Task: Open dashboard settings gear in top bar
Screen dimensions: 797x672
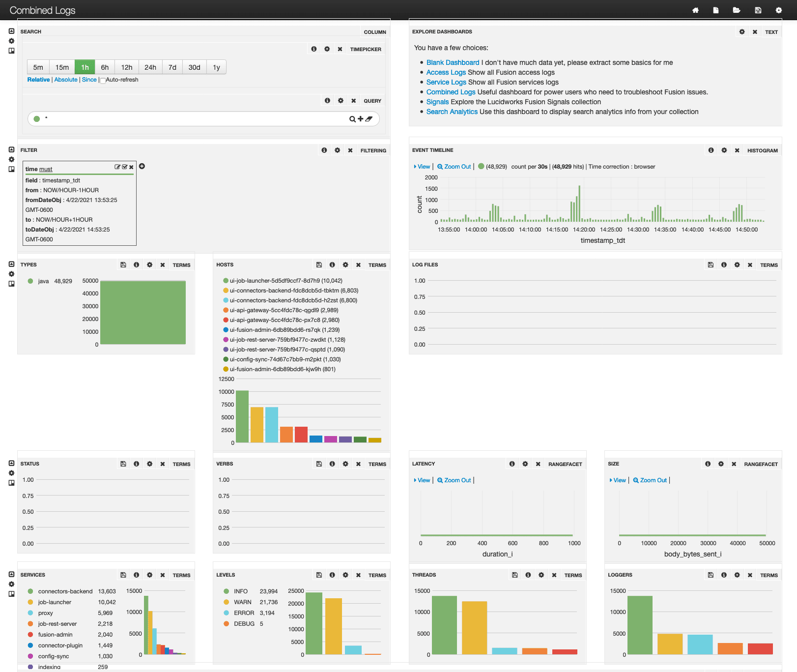Action: [779, 10]
